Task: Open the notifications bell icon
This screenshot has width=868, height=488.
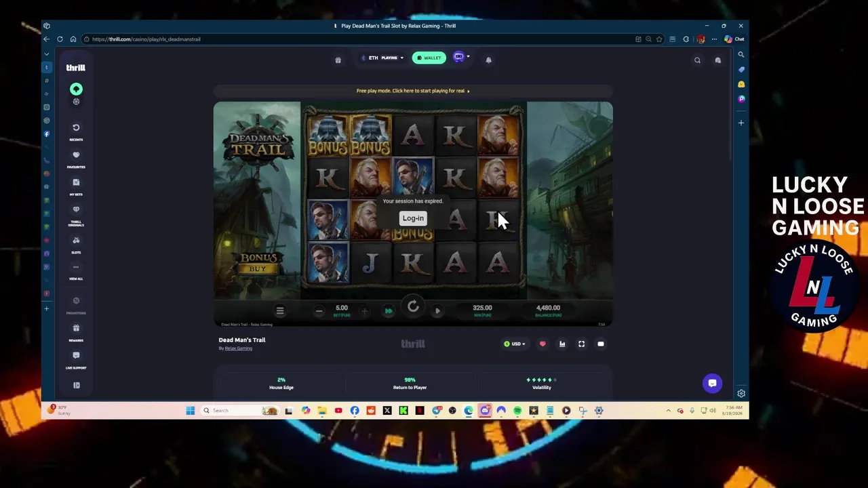Action: [488, 60]
